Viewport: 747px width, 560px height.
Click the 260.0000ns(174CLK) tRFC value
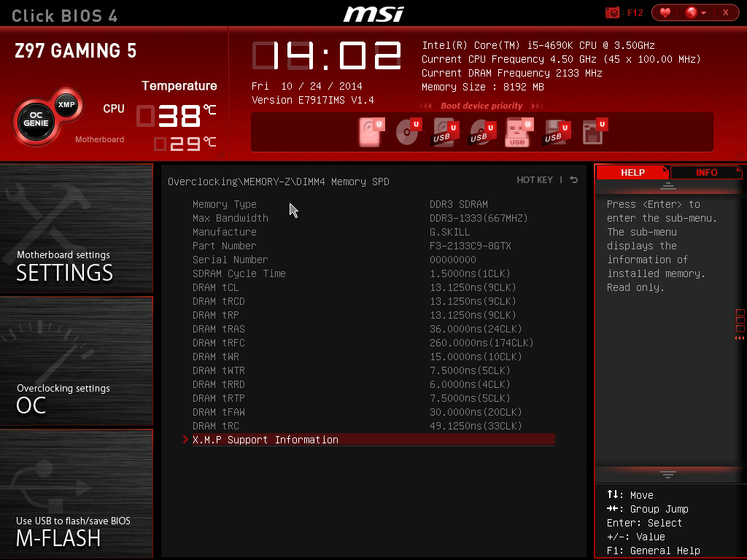[x=481, y=343]
